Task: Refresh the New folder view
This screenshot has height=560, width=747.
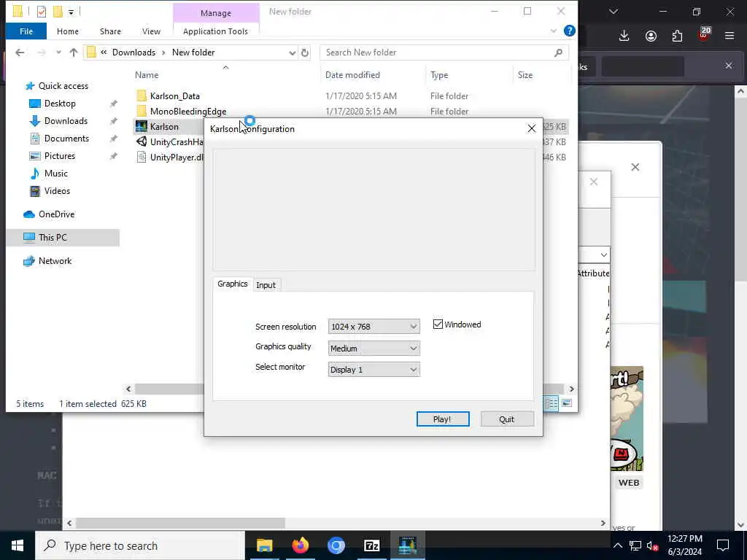Action: pyautogui.click(x=305, y=52)
